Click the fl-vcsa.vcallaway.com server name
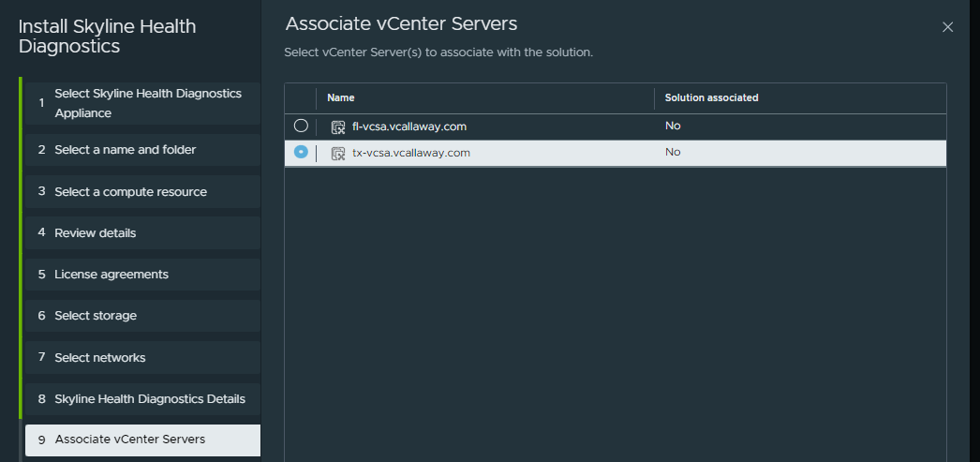 tap(409, 127)
